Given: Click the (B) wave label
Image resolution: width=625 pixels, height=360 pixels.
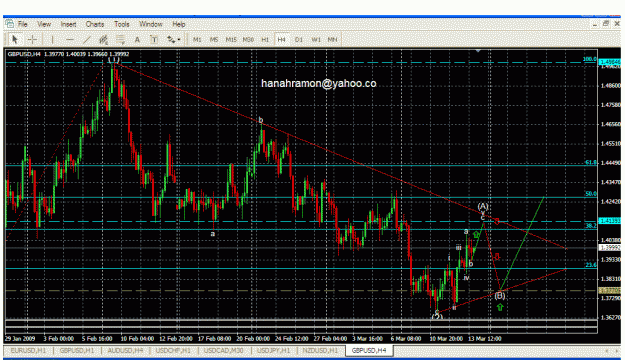Looking at the screenshot, I should 499,295.
